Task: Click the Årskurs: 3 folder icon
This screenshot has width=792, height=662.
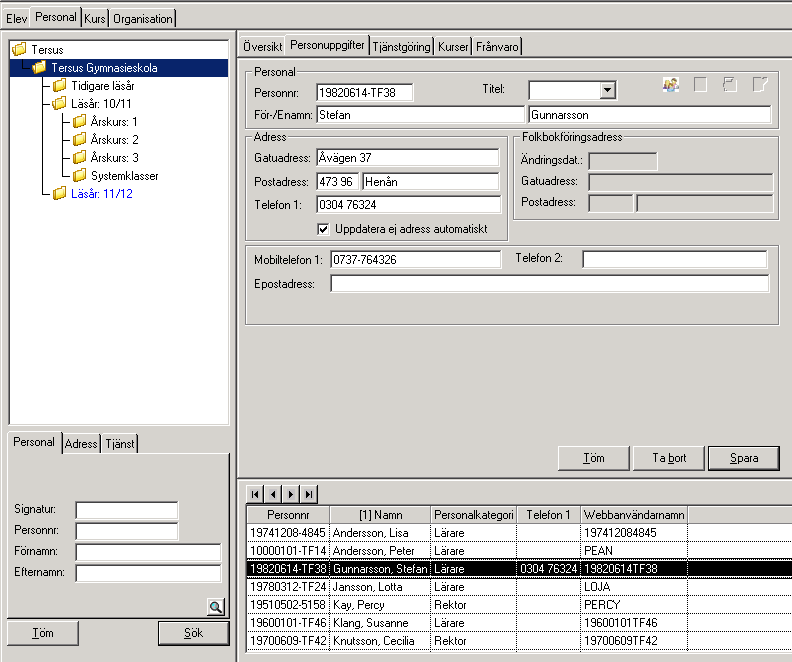Action: (x=79, y=158)
